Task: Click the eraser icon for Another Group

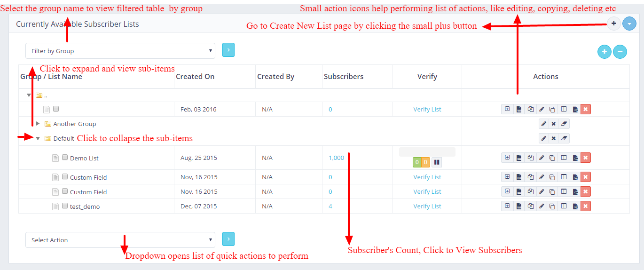Action: click(565, 124)
